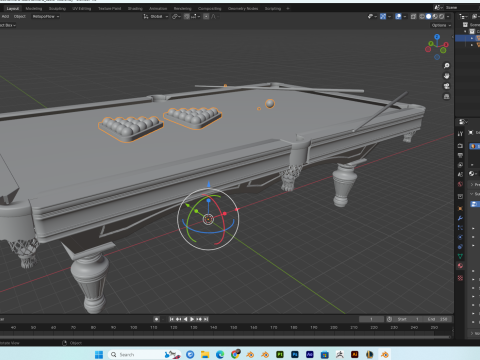Click the taskbar Search box
Image resolution: width=480 pixels, height=360 pixels.
pyautogui.click(x=144, y=354)
